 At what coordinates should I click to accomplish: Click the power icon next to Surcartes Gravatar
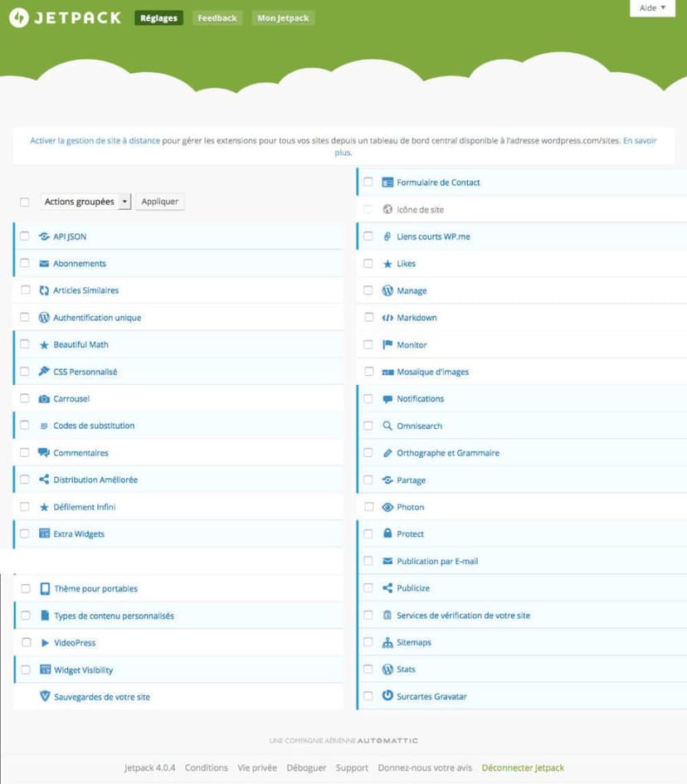pyautogui.click(x=387, y=696)
